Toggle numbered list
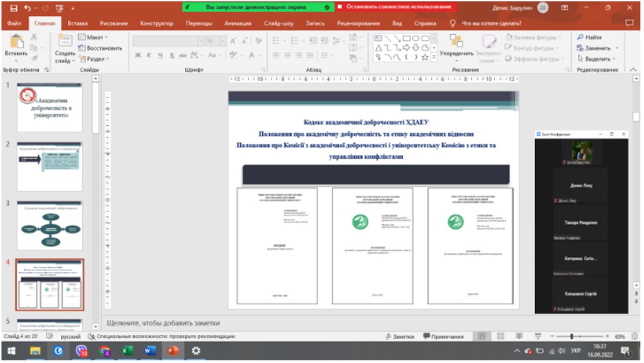The height and width of the screenshot is (363, 644). tap(294, 41)
